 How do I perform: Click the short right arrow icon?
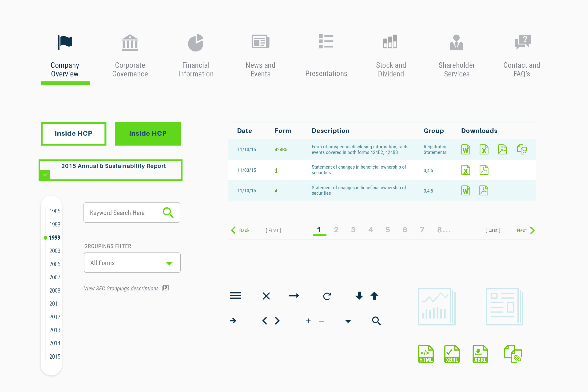(233, 321)
